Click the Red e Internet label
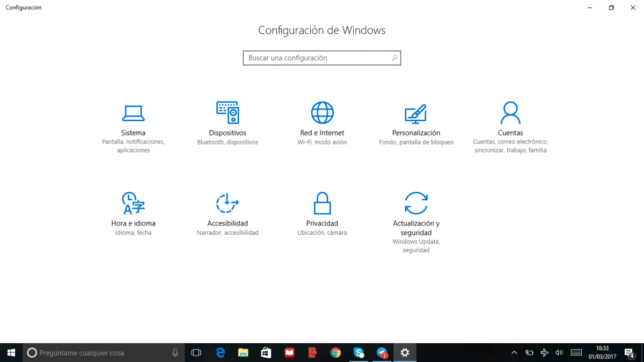Image resolution: width=644 pixels, height=362 pixels. (322, 133)
